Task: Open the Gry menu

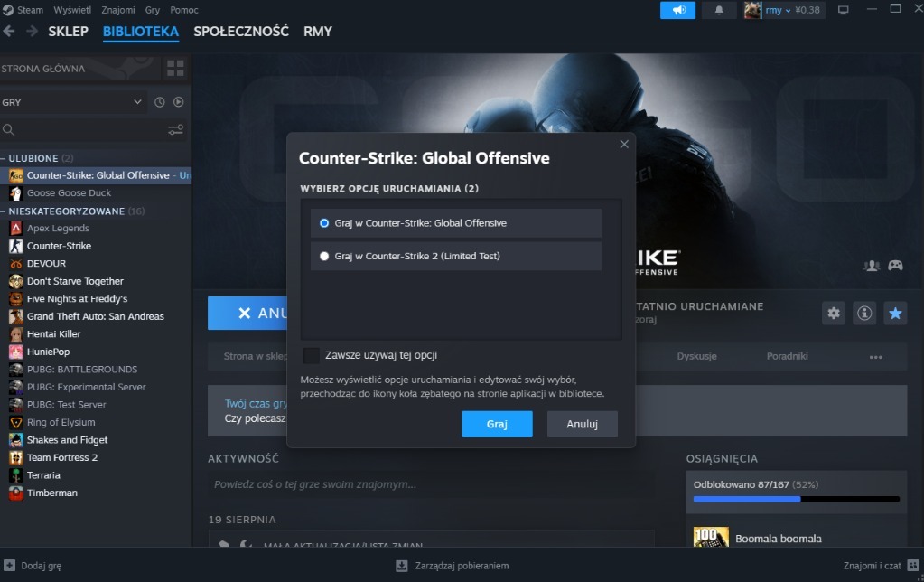Action: coord(152,10)
